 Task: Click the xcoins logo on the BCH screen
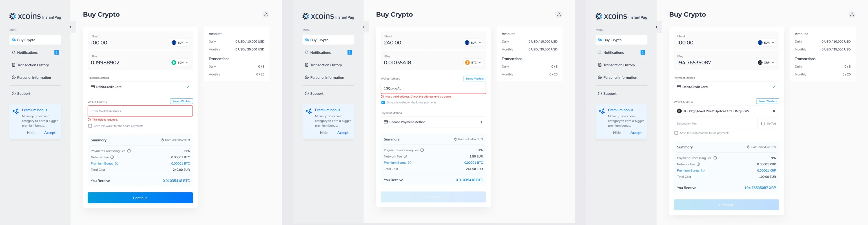click(35, 16)
